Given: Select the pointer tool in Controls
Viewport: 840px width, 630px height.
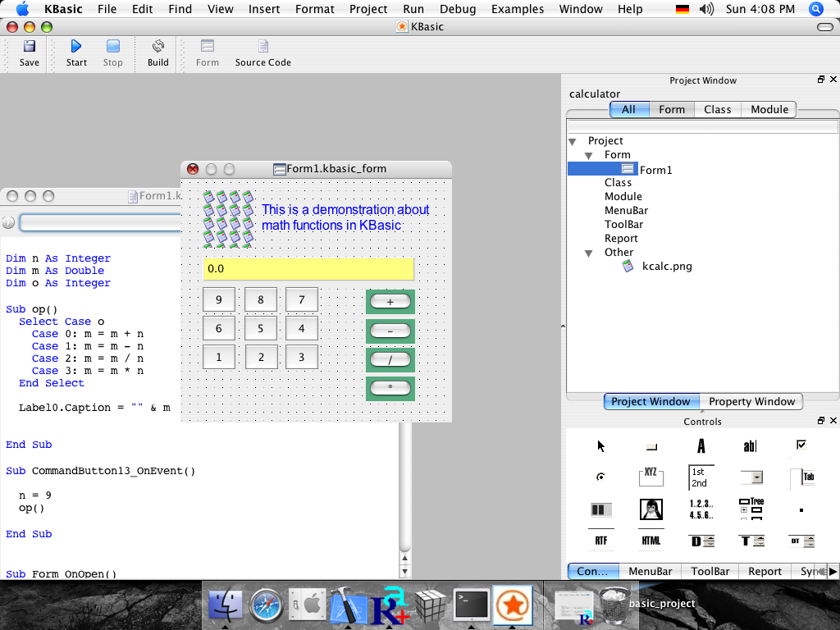Looking at the screenshot, I should (x=601, y=446).
